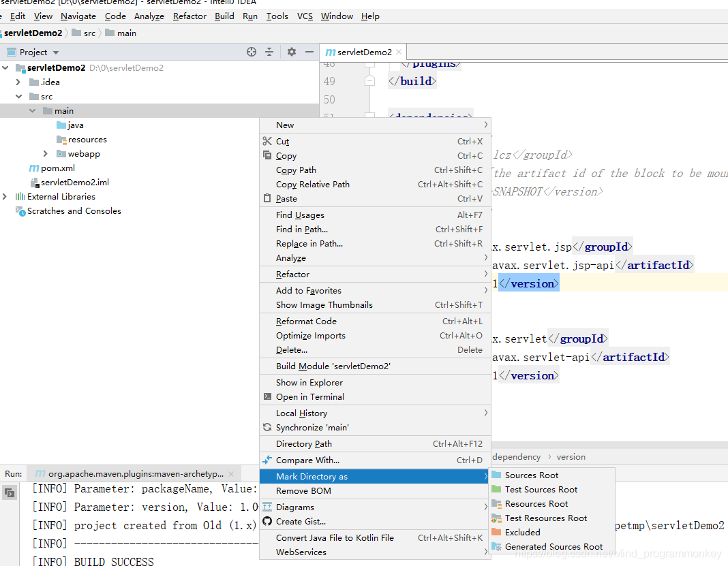Viewport: 728px width, 566px height.
Task: Select Reformat Code
Action: (375, 321)
